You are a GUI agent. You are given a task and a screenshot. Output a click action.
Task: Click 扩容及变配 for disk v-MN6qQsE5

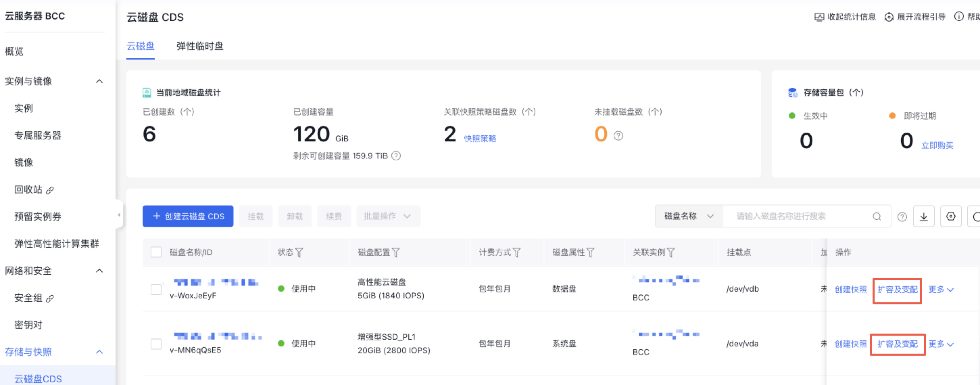[x=898, y=344]
